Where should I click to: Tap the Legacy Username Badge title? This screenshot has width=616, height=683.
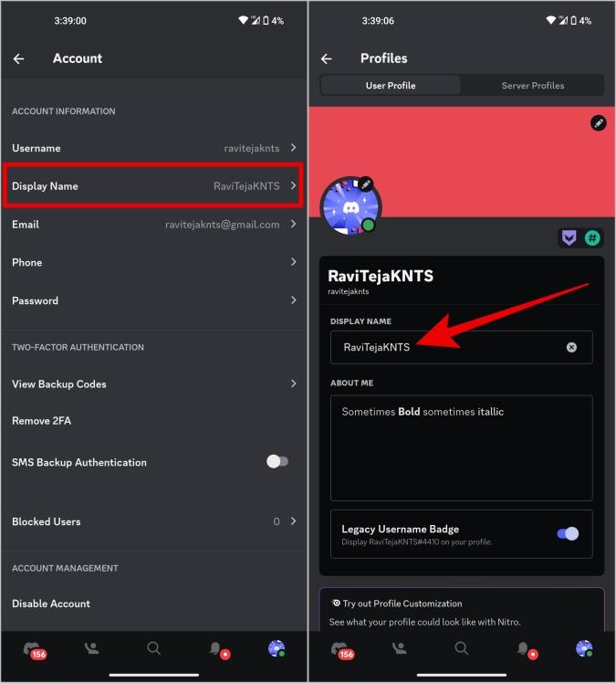click(400, 529)
